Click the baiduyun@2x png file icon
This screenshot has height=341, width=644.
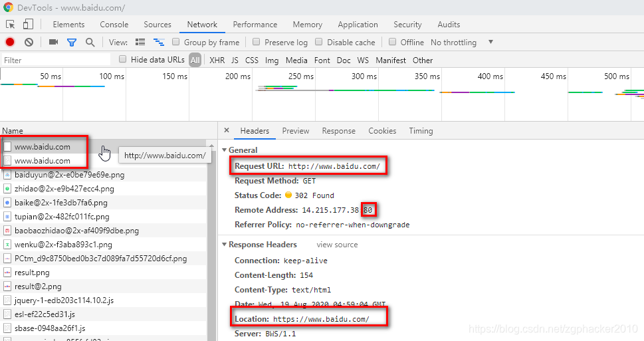pyautogui.click(x=7, y=175)
